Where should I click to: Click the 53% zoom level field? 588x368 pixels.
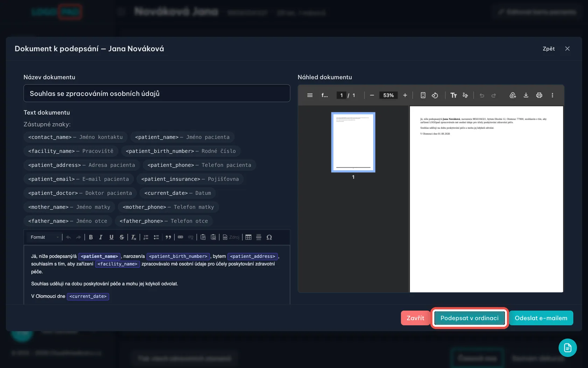point(388,95)
